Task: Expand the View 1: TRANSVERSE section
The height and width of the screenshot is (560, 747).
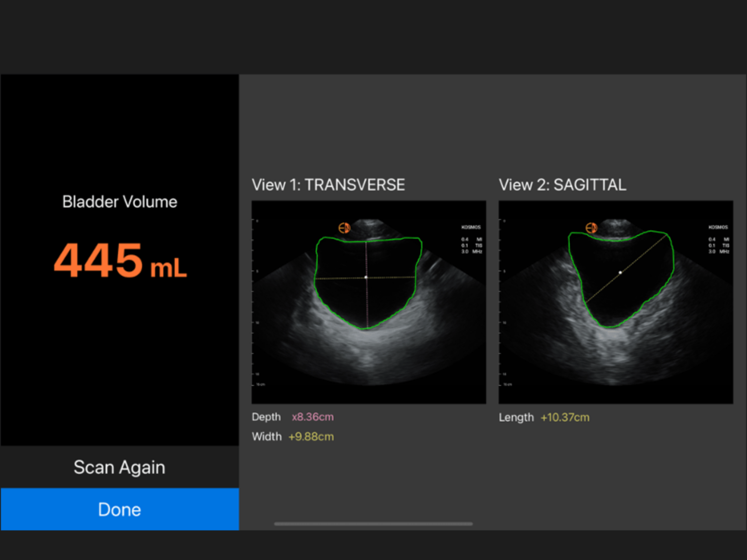Action: point(328,185)
